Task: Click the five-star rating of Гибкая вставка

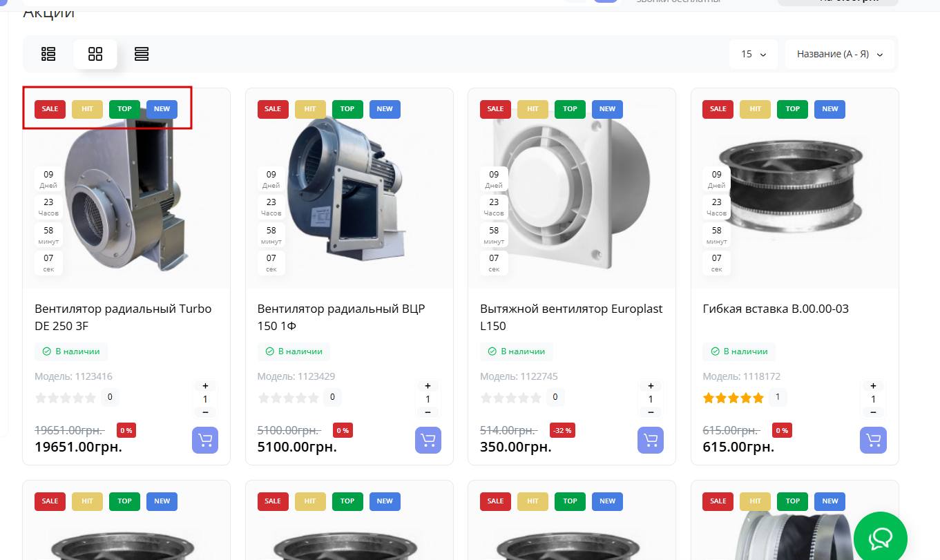Action: (733, 398)
